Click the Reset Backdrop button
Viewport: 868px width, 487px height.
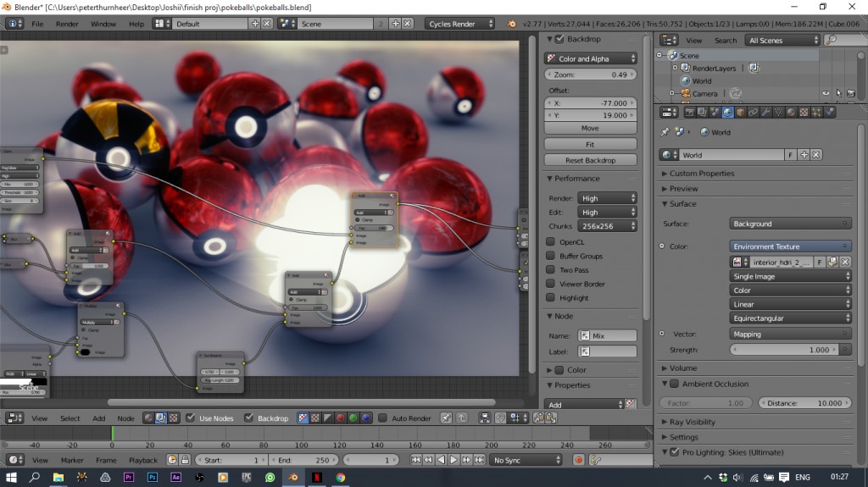[x=590, y=160]
